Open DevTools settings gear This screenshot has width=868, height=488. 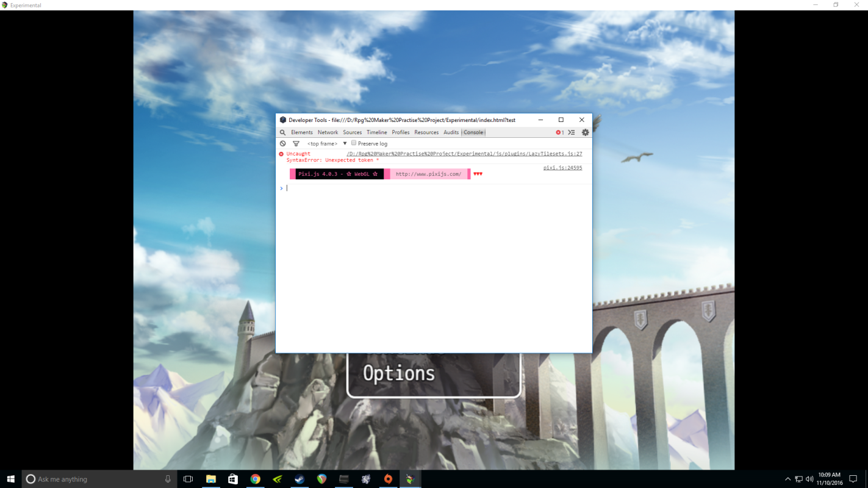(586, 132)
